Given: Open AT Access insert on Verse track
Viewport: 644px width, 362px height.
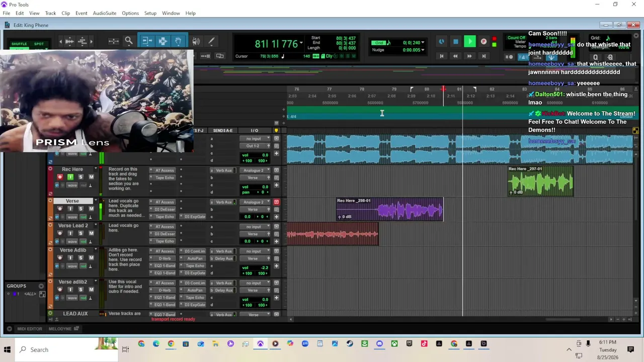Looking at the screenshot, I should click(x=164, y=202).
